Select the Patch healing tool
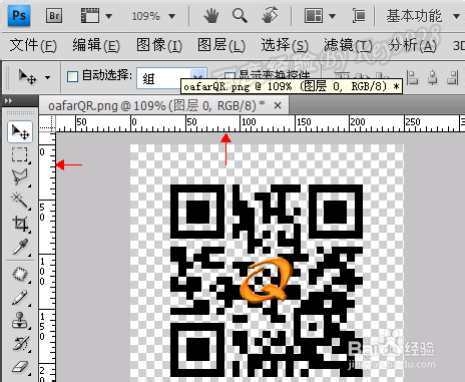This screenshot has height=382, width=465. pos(20,274)
